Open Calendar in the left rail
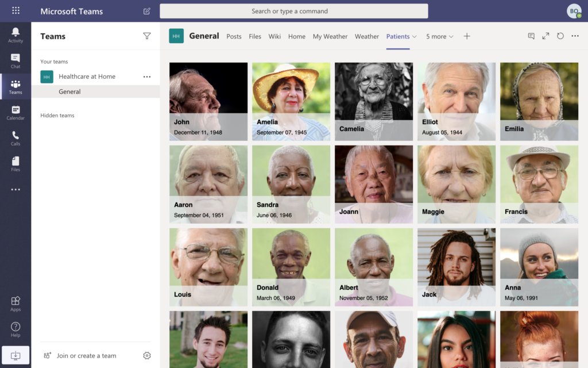 click(x=16, y=113)
